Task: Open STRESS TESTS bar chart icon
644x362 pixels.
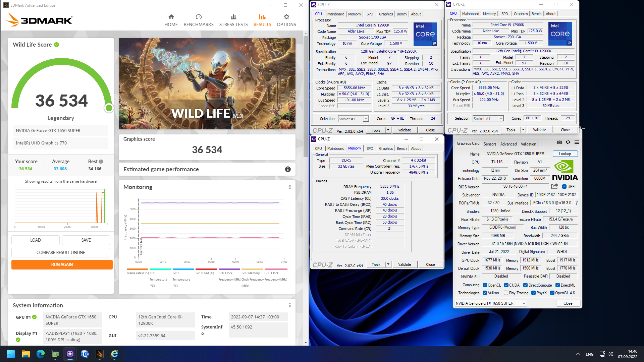Action: pos(233,17)
